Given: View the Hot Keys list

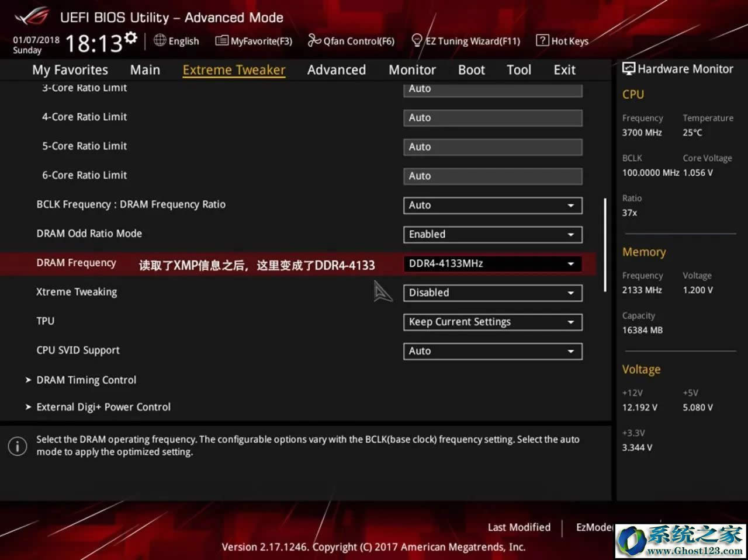Looking at the screenshot, I should click(x=562, y=41).
